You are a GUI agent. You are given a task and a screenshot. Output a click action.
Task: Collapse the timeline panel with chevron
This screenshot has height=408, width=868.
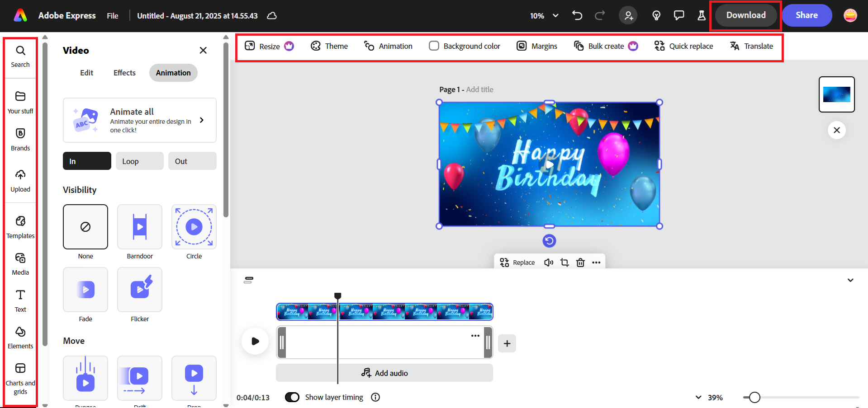(850, 280)
